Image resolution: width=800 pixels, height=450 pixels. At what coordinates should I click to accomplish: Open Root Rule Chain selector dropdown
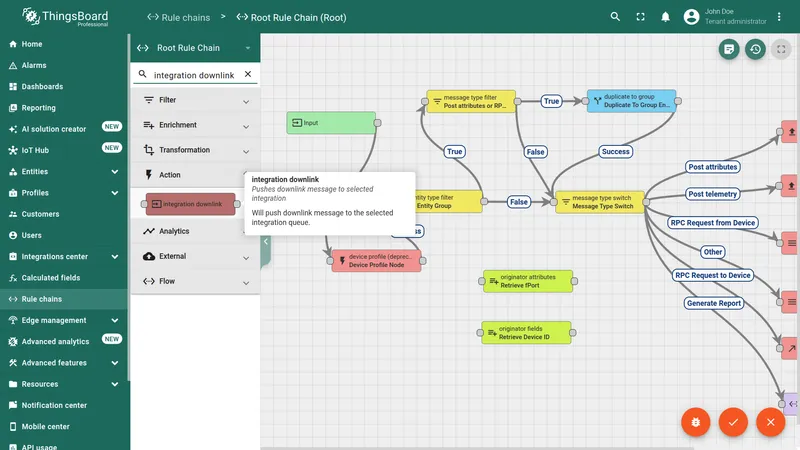coord(194,48)
